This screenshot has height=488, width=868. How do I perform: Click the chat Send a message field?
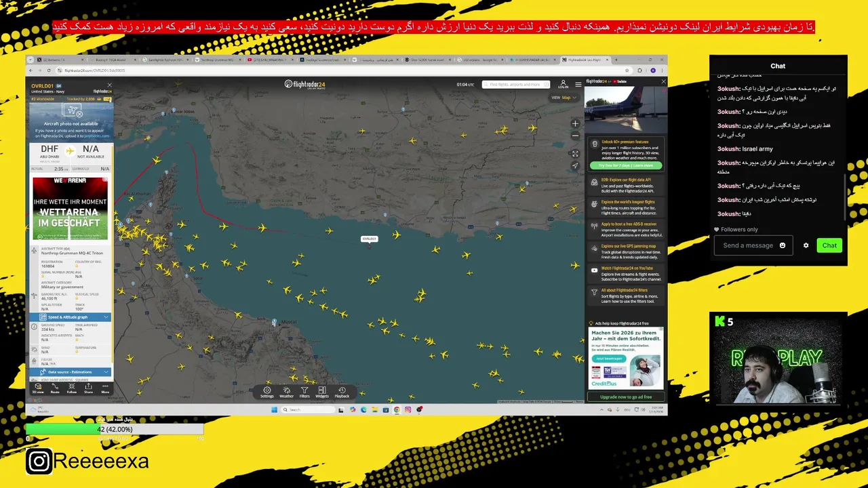753,245
